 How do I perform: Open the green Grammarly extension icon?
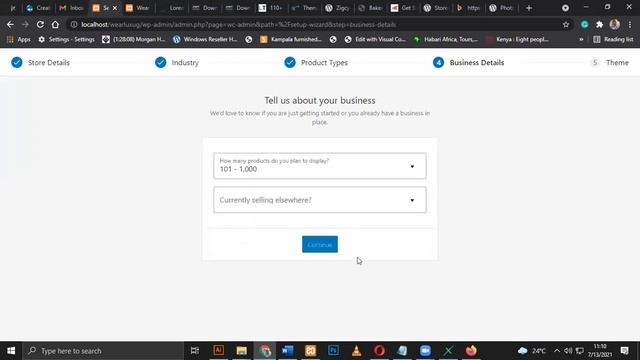tap(584, 24)
